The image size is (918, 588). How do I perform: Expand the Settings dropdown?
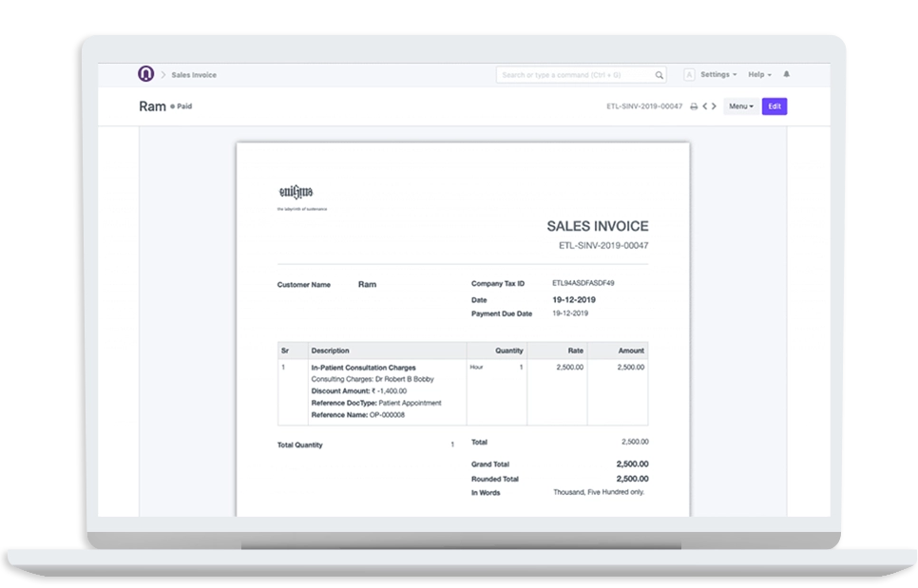[714, 74]
